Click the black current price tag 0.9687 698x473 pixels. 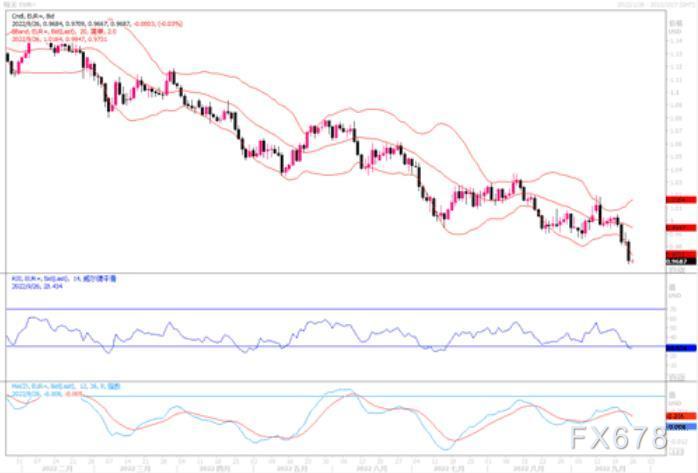click(681, 262)
